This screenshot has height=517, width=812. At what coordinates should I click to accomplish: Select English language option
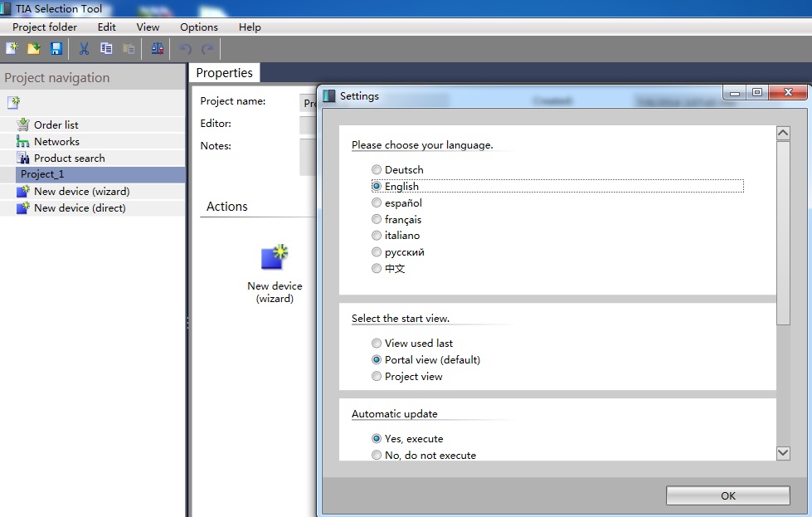pyautogui.click(x=377, y=186)
